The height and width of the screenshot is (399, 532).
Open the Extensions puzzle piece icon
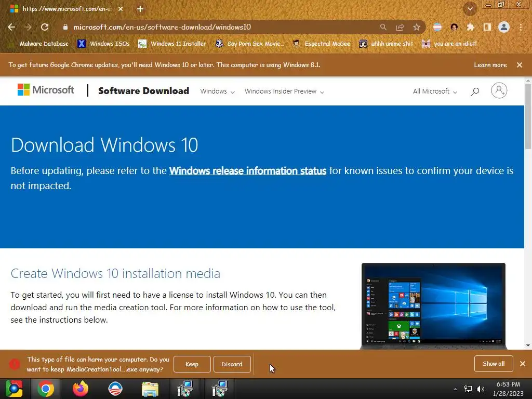[471, 27]
